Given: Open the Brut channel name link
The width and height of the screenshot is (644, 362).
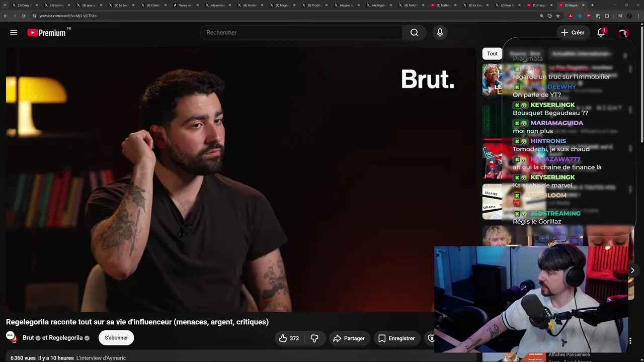Looking at the screenshot, I should (x=28, y=338).
